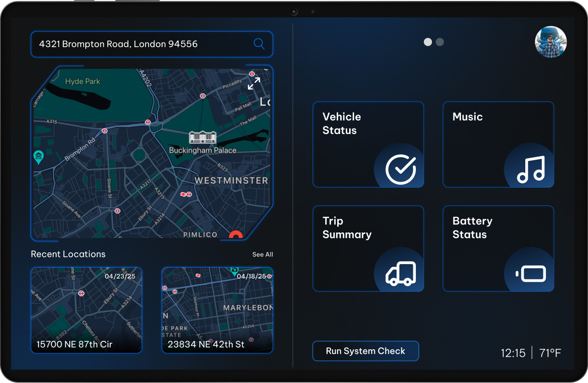The width and height of the screenshot is (588, 383).
Task: Tap the station marker below Buckingham Palace
Action: (x=186, y=194)
